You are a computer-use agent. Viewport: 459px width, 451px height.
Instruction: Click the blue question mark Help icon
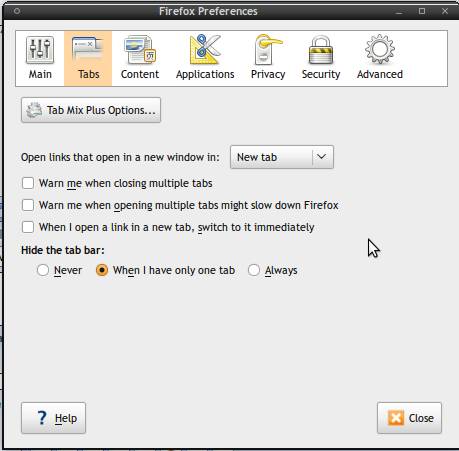click(x=42, y=418)
